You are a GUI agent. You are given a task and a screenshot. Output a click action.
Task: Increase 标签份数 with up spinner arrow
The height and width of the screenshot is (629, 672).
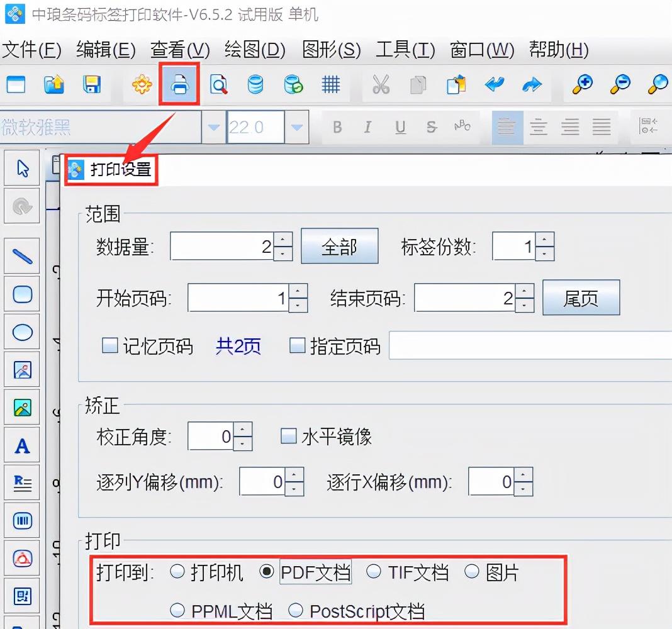[544, 239]
